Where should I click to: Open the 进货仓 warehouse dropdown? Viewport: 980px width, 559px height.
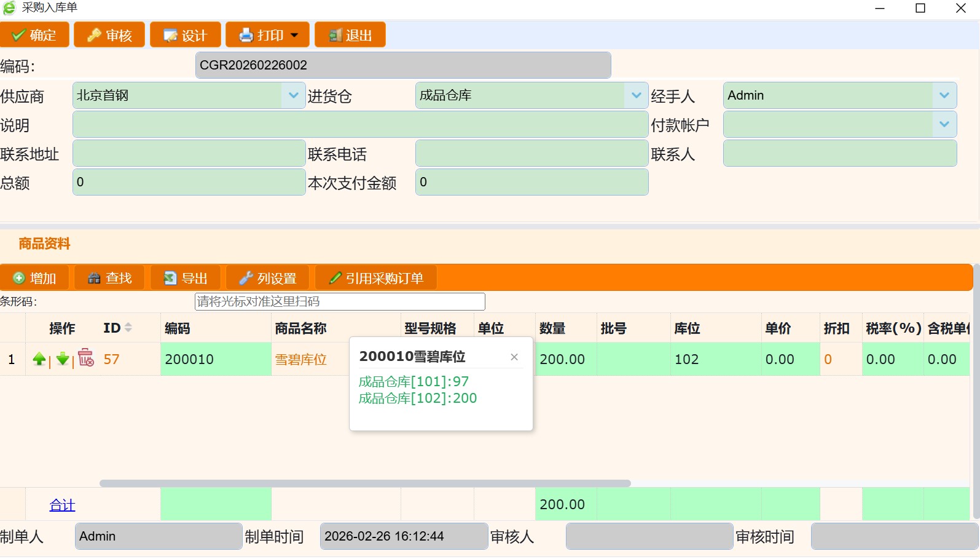click(x=637, y=95)
